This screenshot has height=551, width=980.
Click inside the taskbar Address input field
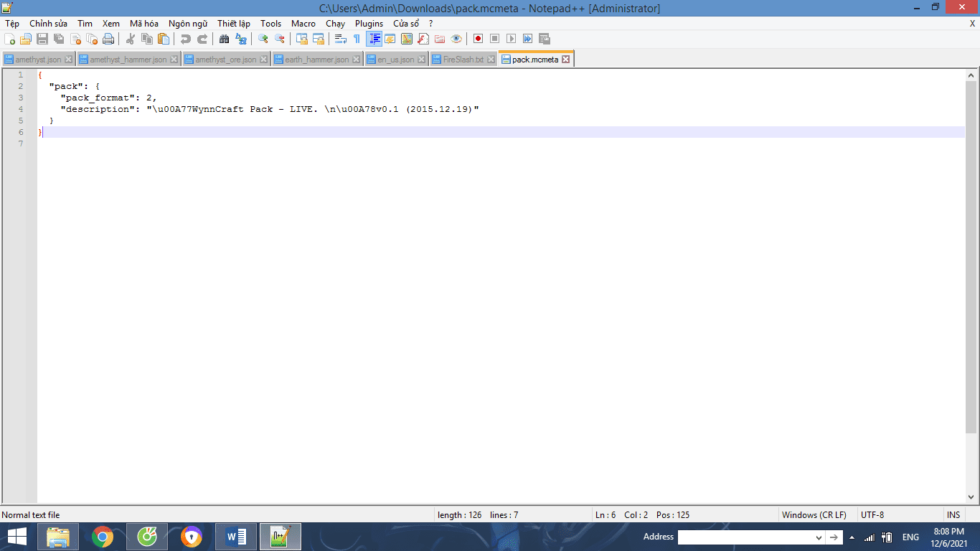click(746, 537)
